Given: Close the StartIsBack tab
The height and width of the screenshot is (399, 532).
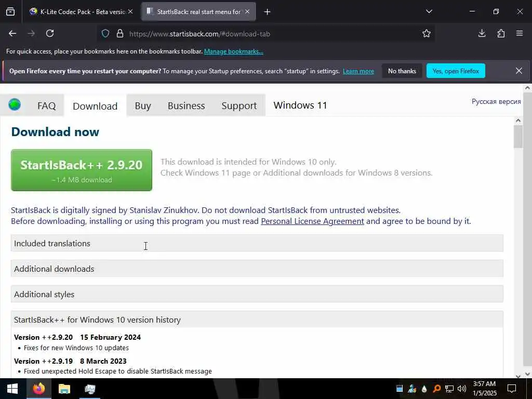Looking at the screenshot, I should click(247, 11).
